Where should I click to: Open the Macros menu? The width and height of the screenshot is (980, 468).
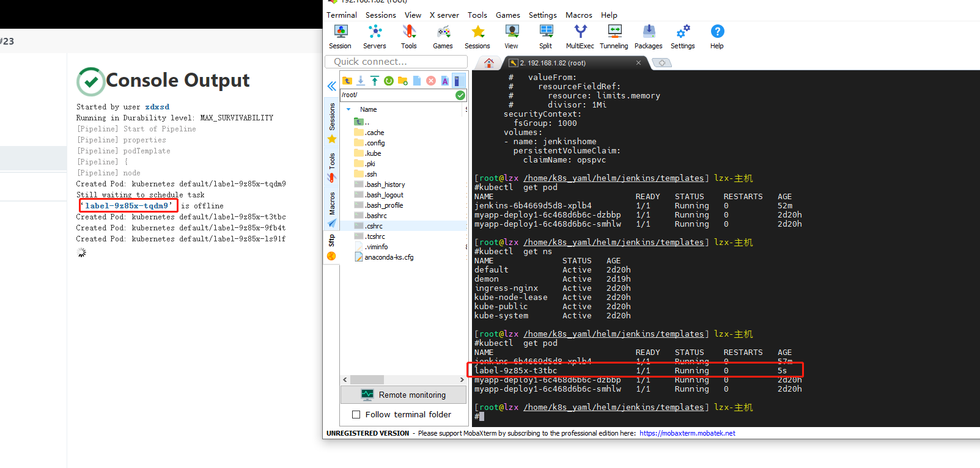(579, 15)
